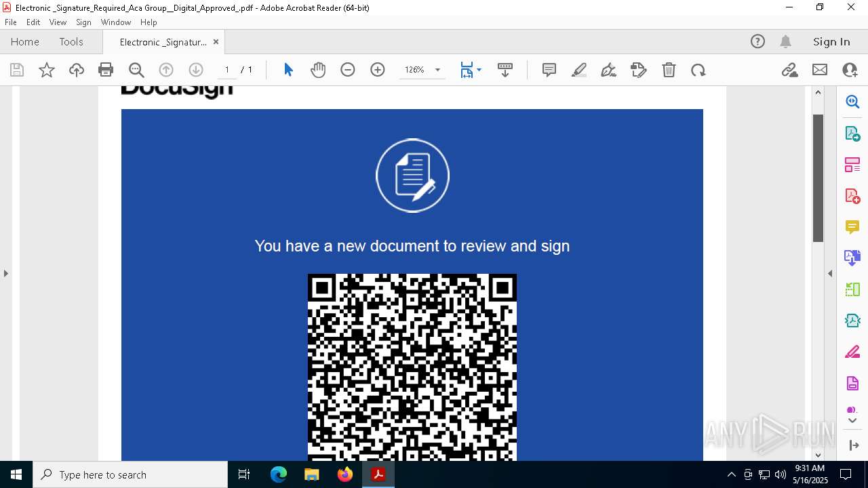Delete the page with the trash icon
The height and width of the screenshot is (488, 868).
(669, 70)
